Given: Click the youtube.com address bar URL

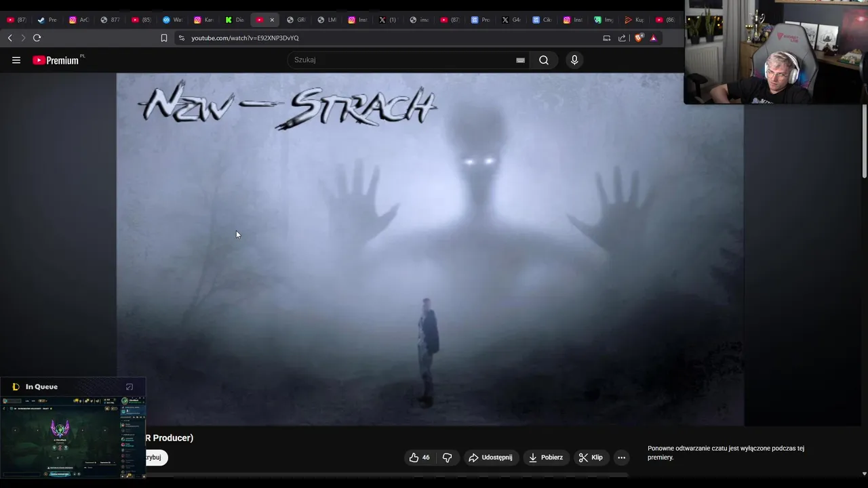Looking at the screenshot, I should click(x=245, y=38).
